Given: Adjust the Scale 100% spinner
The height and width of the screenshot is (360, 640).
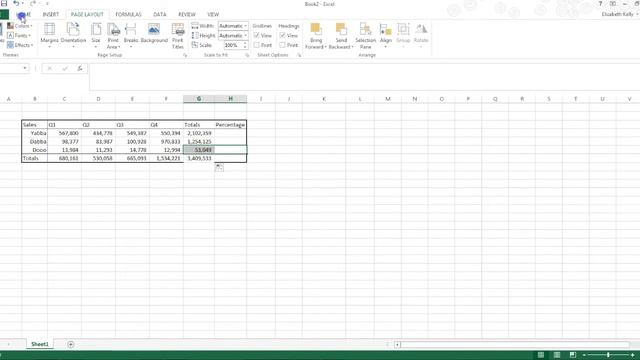Looking at the screenshot, I should coord(245,45).
